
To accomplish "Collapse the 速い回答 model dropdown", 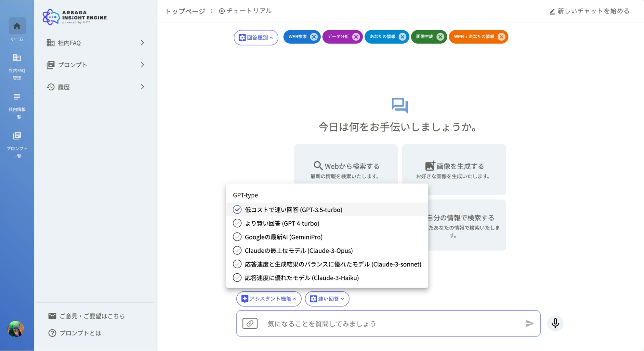I will click(x=327, y=299).
